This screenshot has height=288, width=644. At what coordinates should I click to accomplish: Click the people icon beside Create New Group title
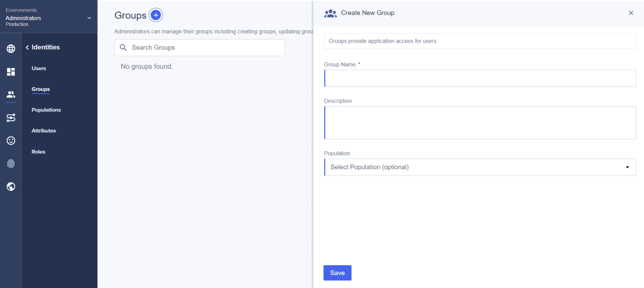click(x=330, y=13)
